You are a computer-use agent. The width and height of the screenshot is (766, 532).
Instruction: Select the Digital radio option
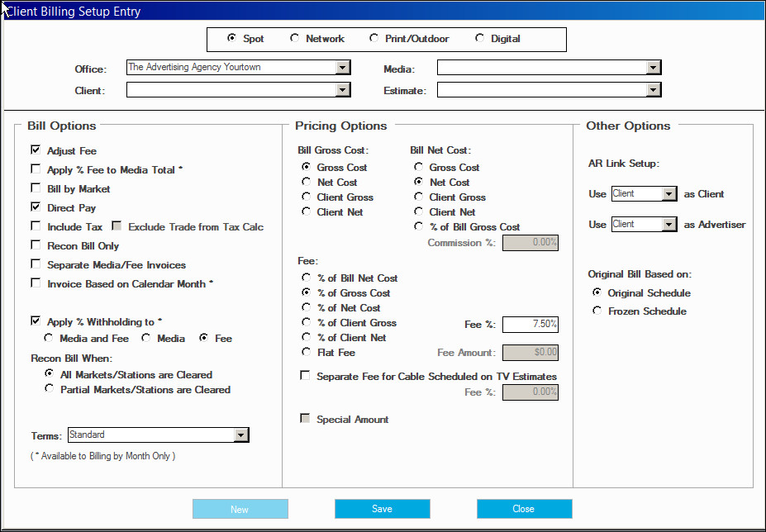(480, 38)
